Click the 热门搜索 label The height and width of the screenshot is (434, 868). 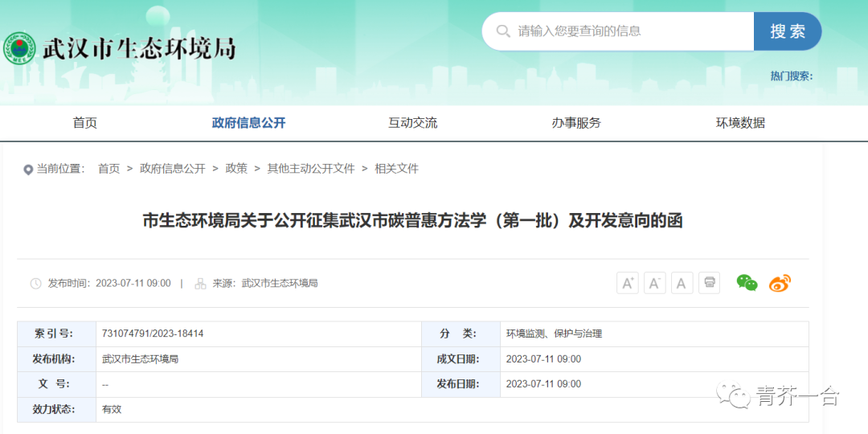tap(792, 76)
